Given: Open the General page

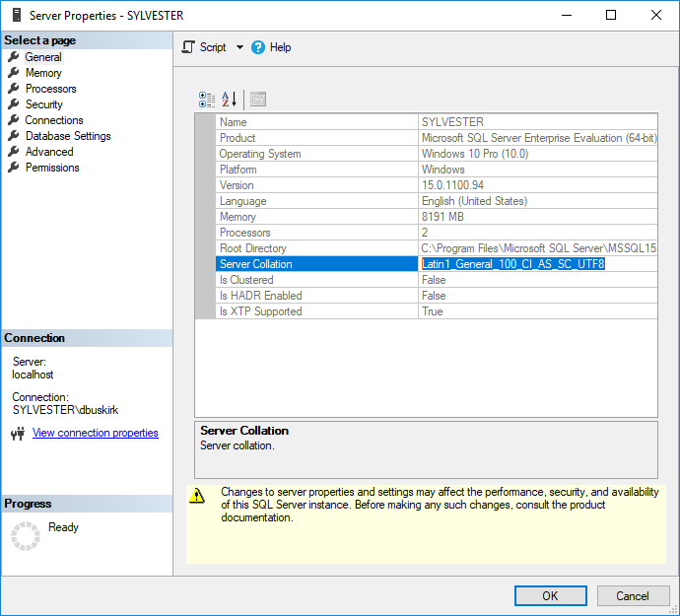Looking at the screenshot, I should [43, 57].
